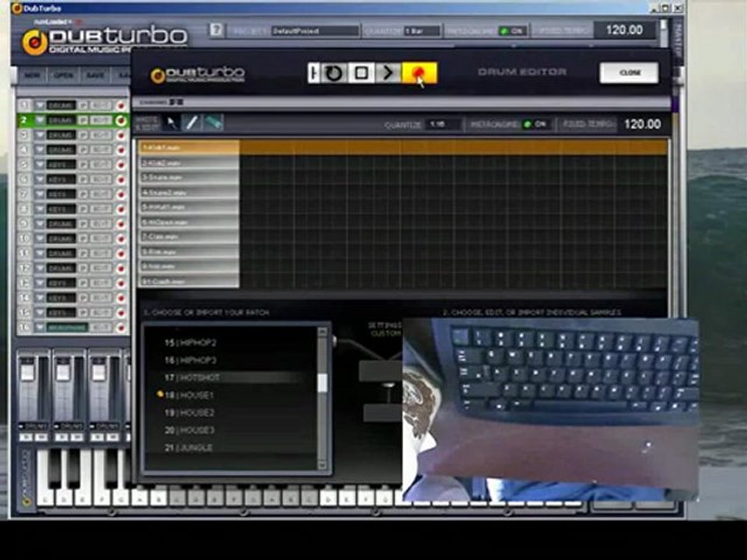Click the CLOSE button of Drum Editor

pyautogui.click(x=630, y=72)
